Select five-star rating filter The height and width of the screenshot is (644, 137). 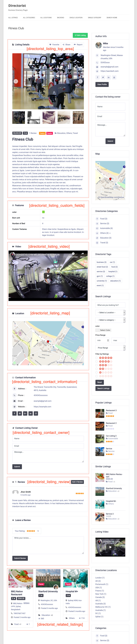pyautogui.click(x=96, y=358)
